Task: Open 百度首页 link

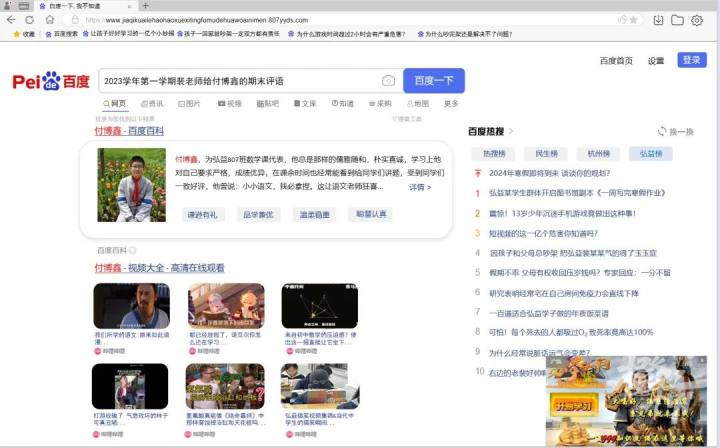Action: [x=616, y=61]
